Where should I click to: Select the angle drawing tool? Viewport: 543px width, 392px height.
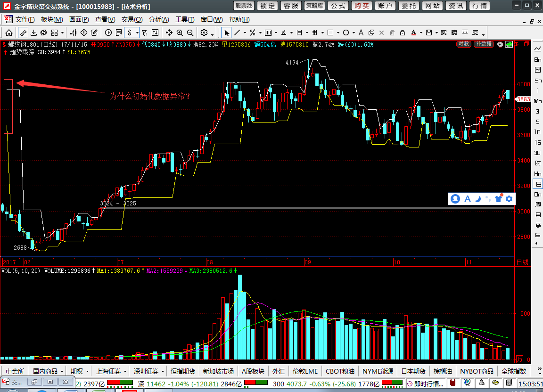pos(284,33)
